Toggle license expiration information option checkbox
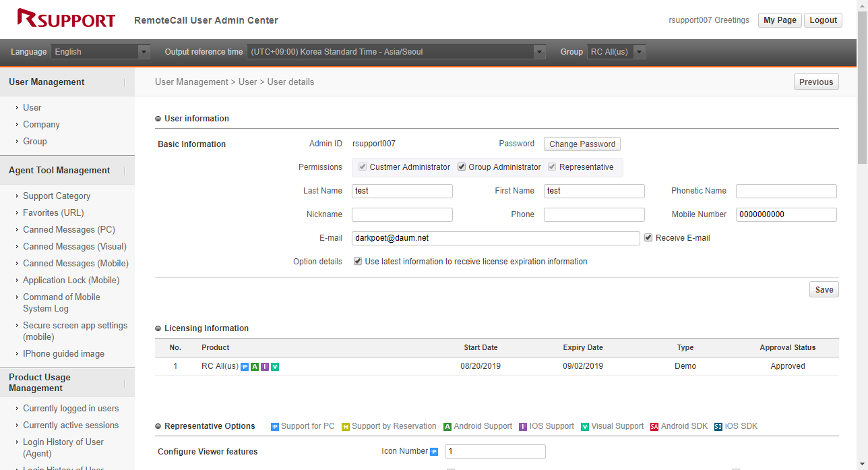868x470 pixels. coord(358,262)
